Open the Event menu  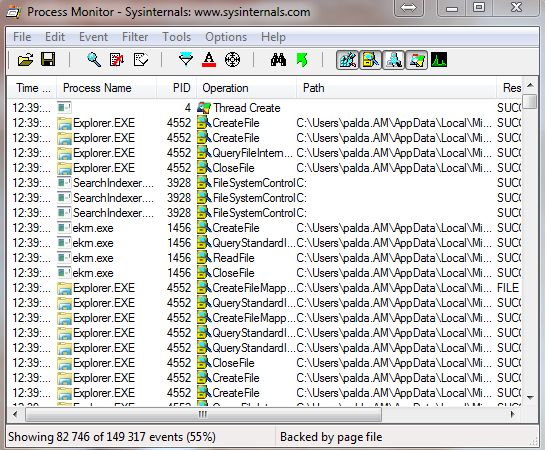pyautogui.click(x=93, y=37)
